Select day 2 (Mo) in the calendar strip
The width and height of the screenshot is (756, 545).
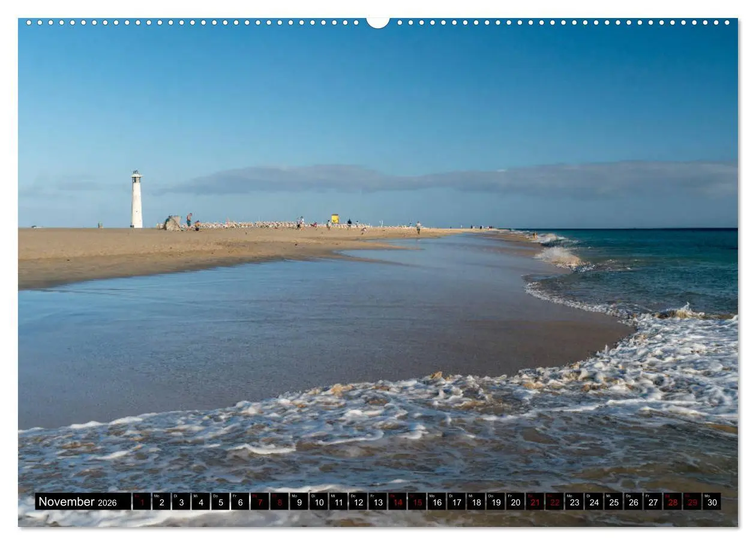click(161, 502)
